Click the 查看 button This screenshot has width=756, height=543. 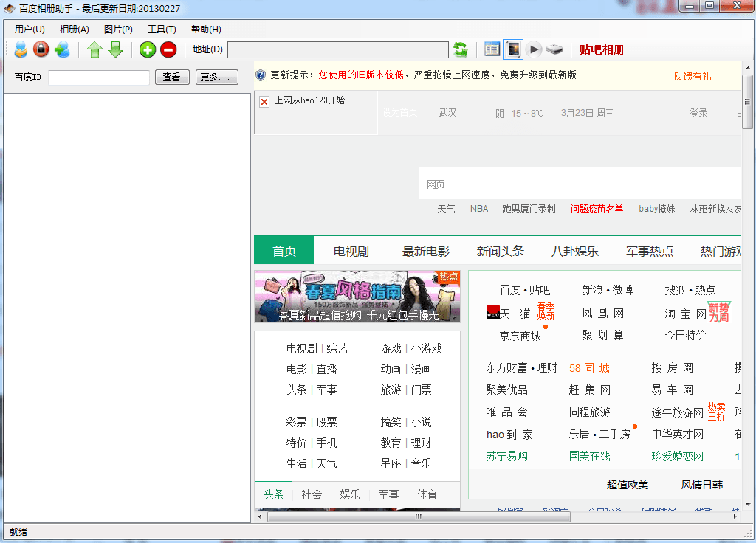click(172, 77)
